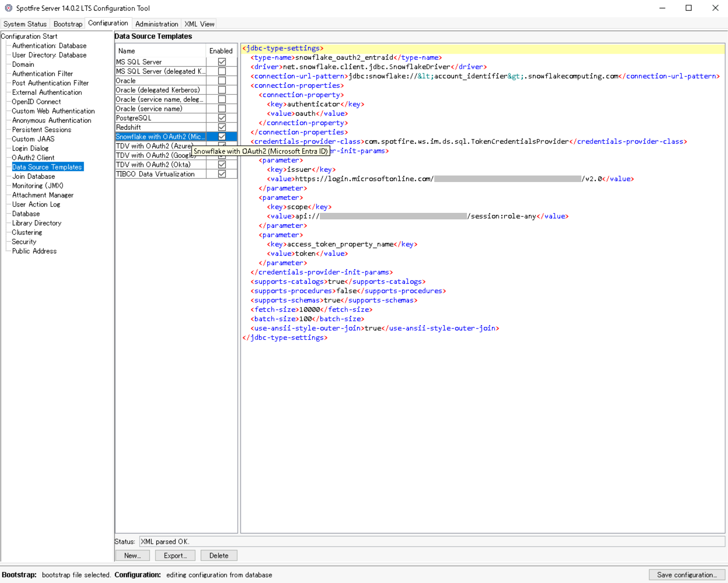The width and height of the screenshot is (728, 583).
Task: Select Snowflake with OAuth2 template row
Action: pos(160,136)
